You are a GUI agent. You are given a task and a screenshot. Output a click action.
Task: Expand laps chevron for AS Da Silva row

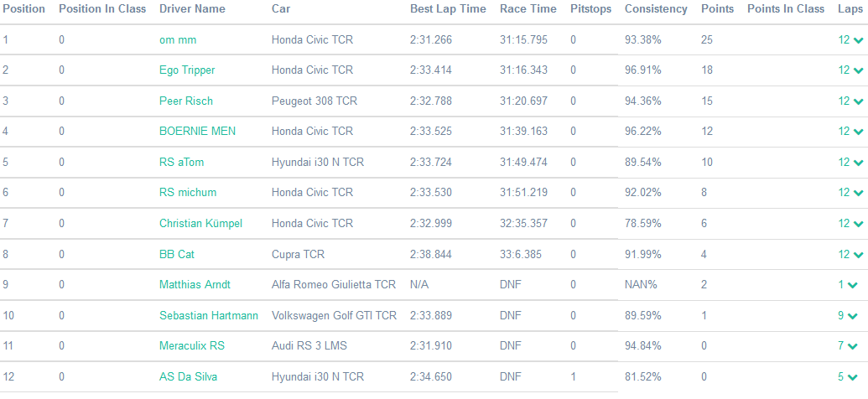[x=853, y=377]
